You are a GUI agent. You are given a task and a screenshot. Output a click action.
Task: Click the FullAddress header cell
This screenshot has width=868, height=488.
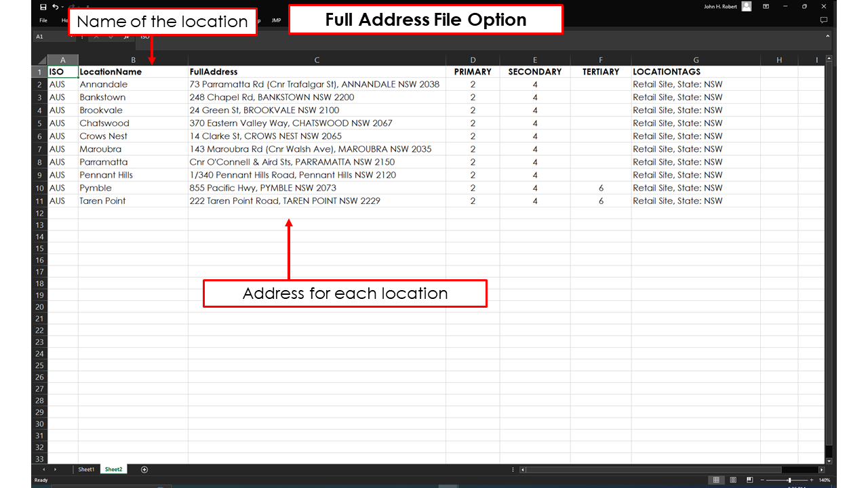pos(317,72)
